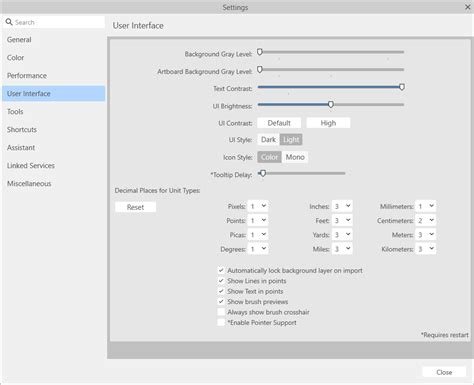The width and height of the screenshot is (474, 385).
Task: Open the Feet decimal places dropdown
Action: pos(342,220)
